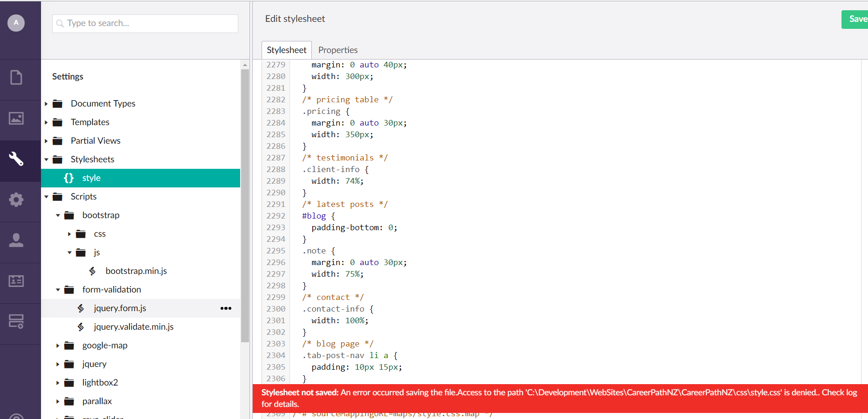Save the stylesheet

pyautogui.click(x=855, y=19)
